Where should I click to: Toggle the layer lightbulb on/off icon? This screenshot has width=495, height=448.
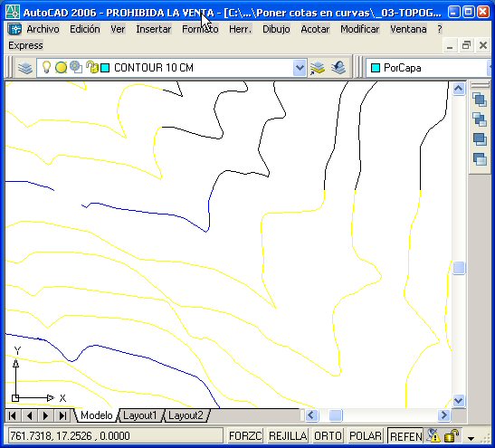46,67
